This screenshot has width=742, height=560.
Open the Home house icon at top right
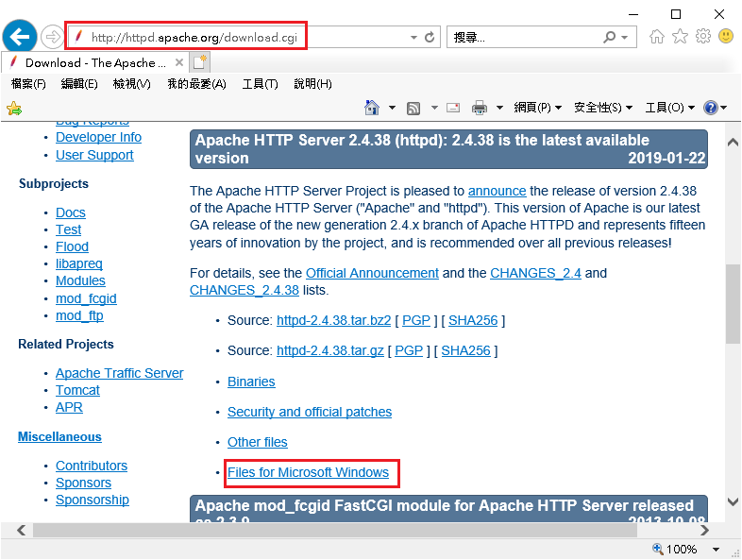656,36
